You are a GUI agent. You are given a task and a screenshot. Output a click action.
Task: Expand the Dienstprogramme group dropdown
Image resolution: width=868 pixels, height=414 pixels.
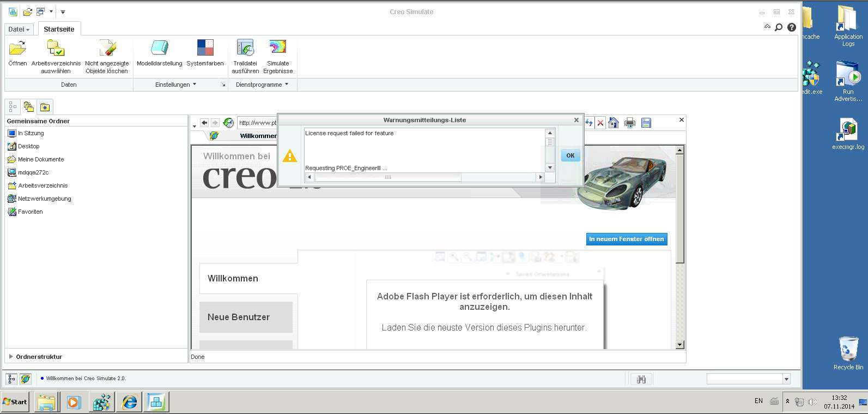(x=262, y=85)
